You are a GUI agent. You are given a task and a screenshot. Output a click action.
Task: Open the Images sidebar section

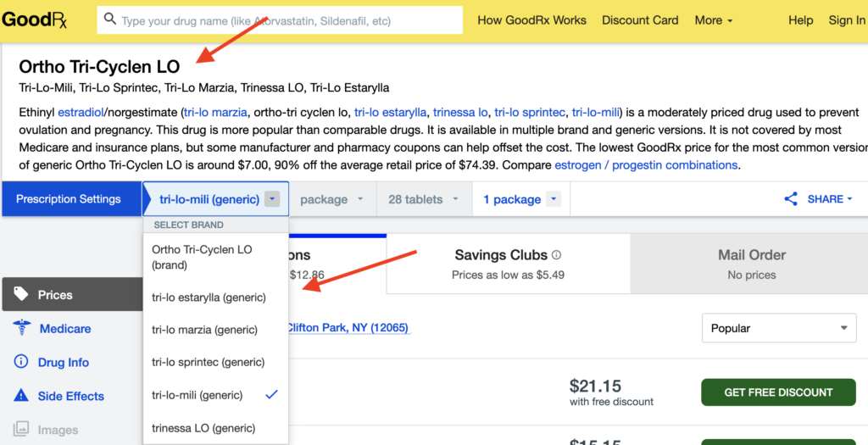tap(58, 430)
